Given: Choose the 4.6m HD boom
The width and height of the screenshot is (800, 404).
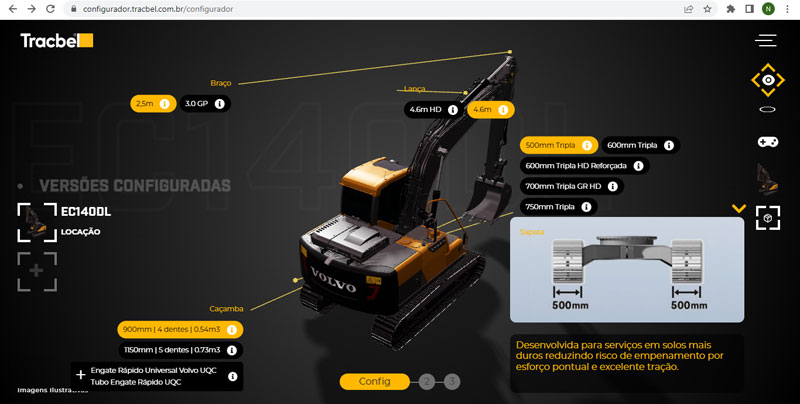Looking at the screenshot, I should (x=434, y=110).
